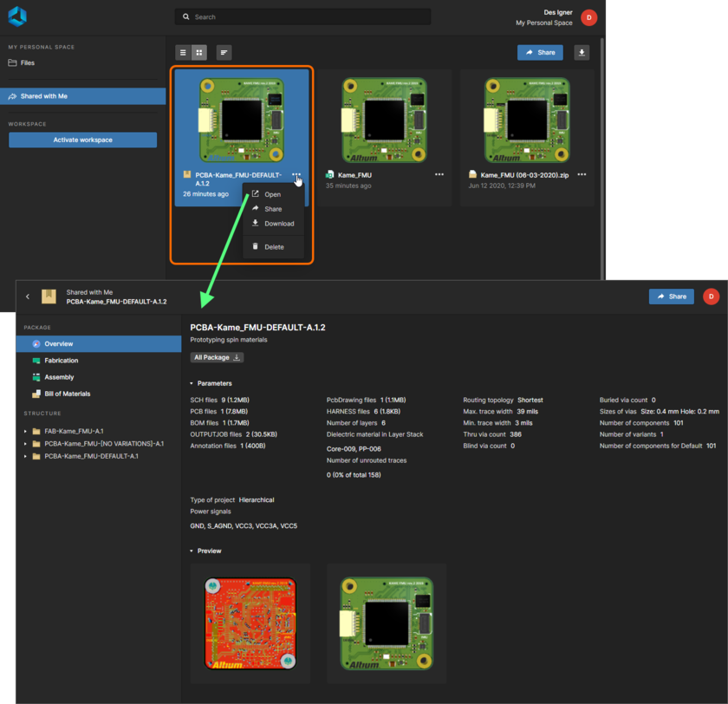This screenshot has height=704, width=728.
Task: Click the download icon near Share button
Action: pyautogui.click(x=581, y=52)
